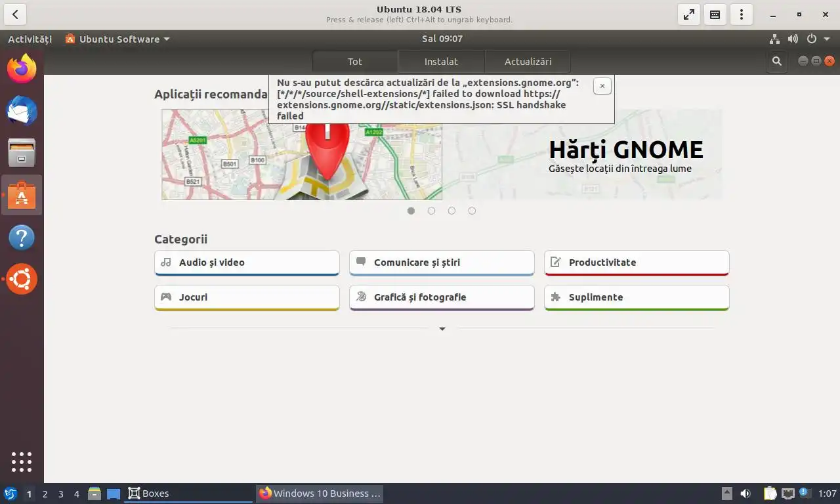Open the Hărți GNOME featured banner
This screenshot has height=504, width=840.
click(x=442, y=154)
